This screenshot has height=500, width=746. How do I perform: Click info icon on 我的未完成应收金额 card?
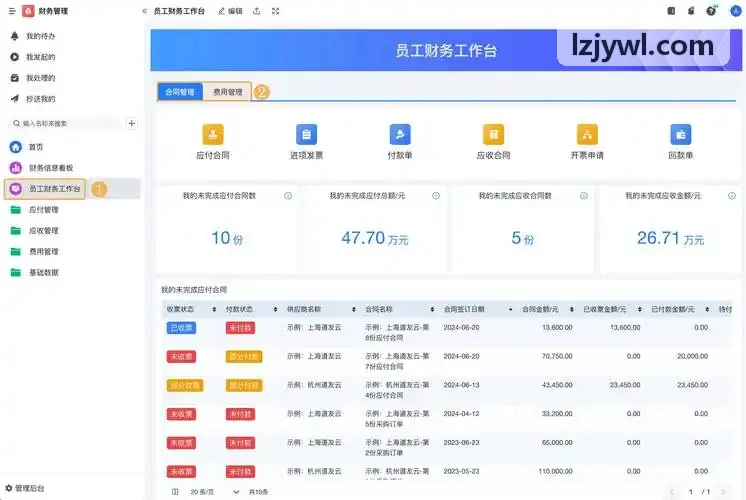coord(732,196)
